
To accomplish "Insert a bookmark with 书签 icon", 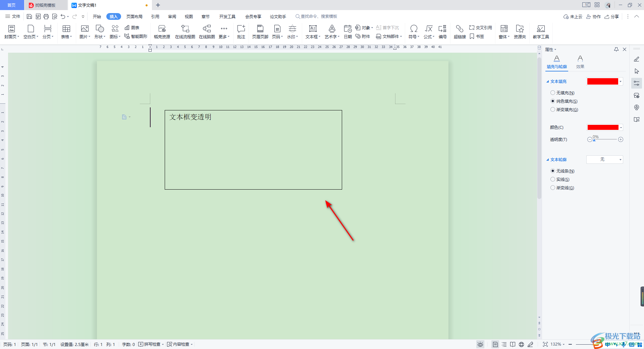I will [478, 37].
